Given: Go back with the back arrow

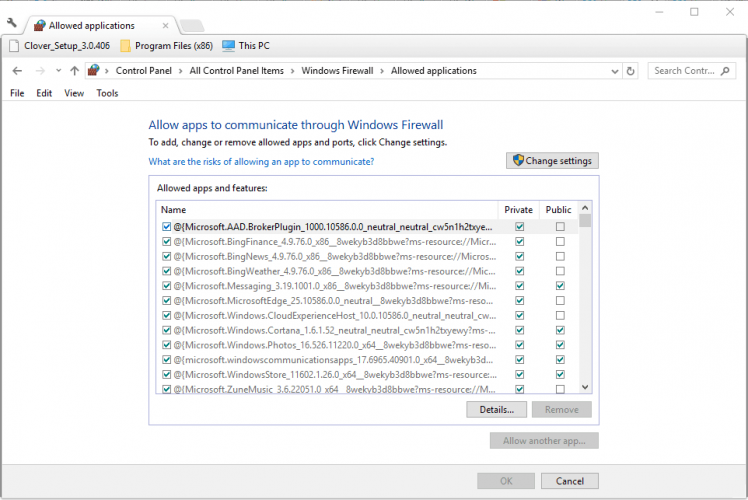Looking at the screenshot, I should coord(17,71).
